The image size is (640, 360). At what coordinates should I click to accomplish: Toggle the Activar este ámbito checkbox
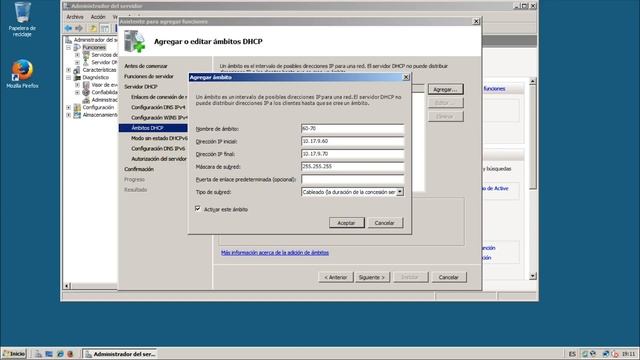click(198, 209)
